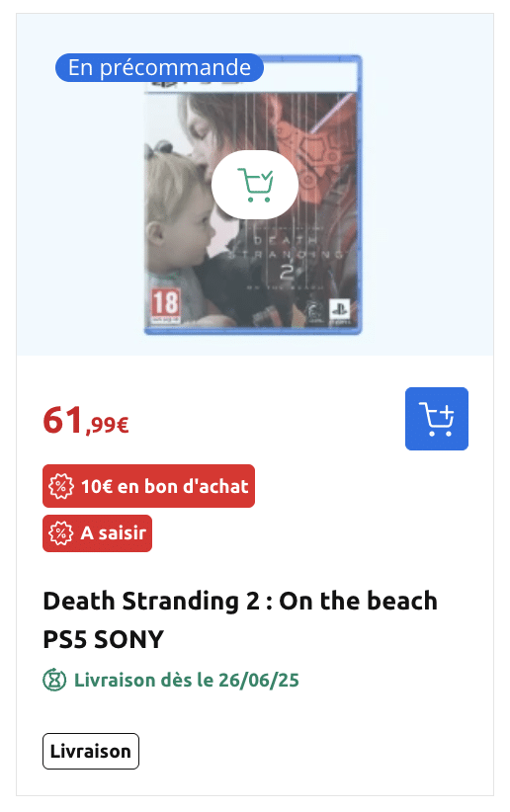Click the green hourglass delivery icon
The height and width of the screenshot is (812, 510).
pos(54,680)
